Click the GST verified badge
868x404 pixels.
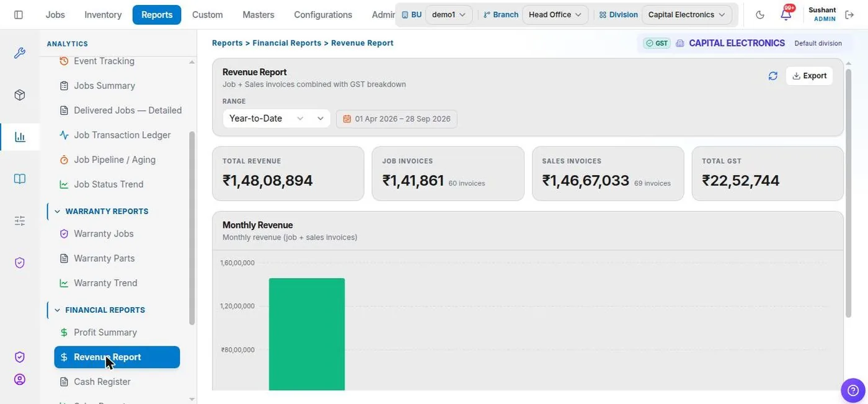tap(657, 43)
